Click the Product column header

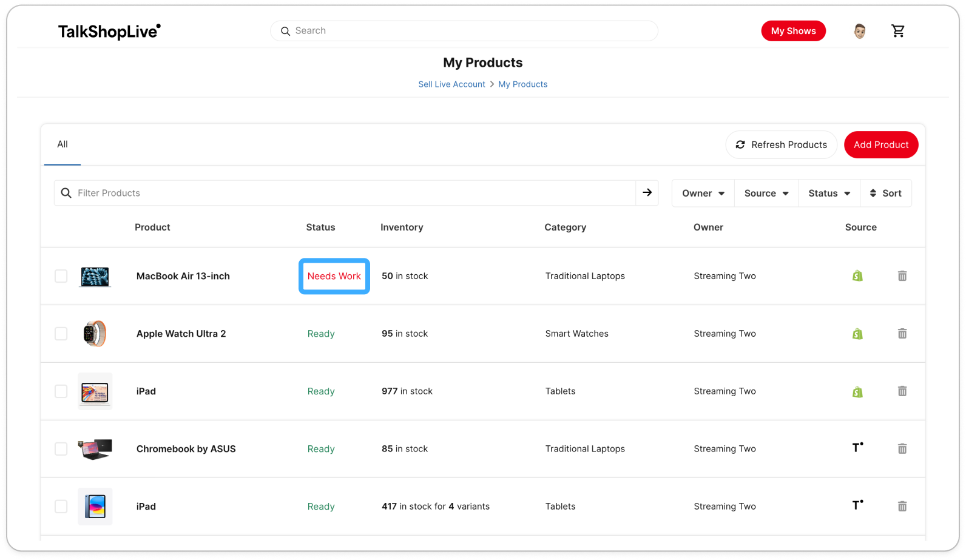pyautogui.click(x=152, y=228)
